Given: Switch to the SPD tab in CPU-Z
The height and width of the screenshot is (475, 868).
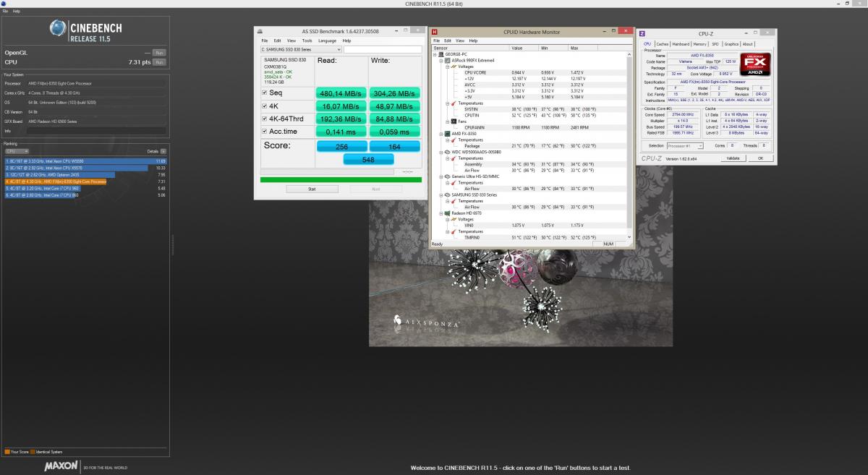Looking at the screenshot, I should 715,44.
